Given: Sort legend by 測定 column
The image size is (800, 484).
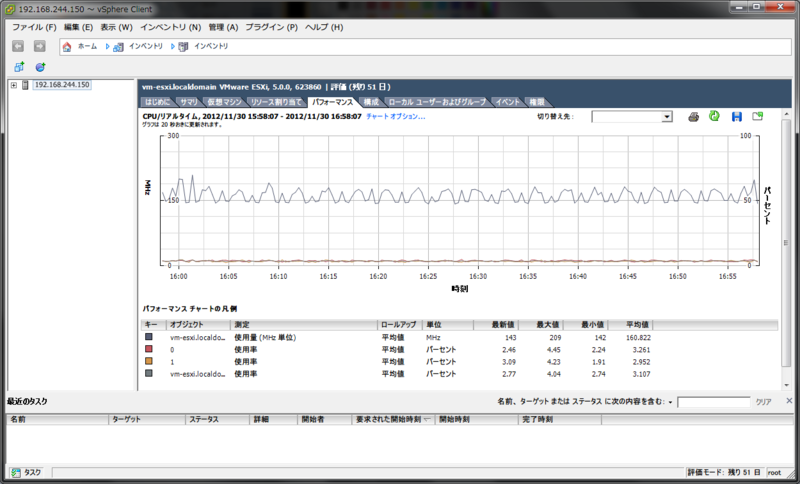Looking at the screenshot, I should [304, 324].
